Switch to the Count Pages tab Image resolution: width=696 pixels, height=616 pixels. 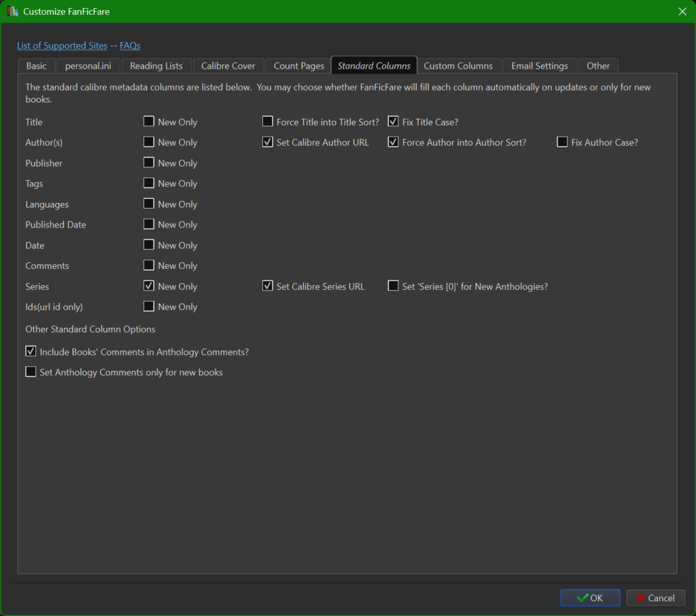pyautogui.click(x=298, y=65)
